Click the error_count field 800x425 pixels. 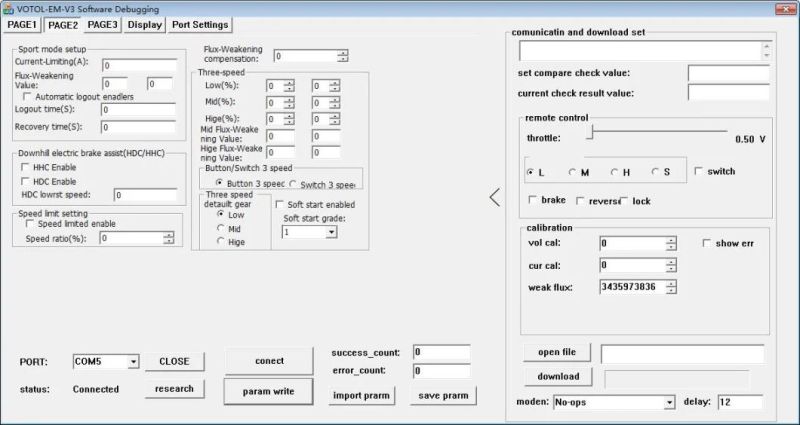pos(442,371)
